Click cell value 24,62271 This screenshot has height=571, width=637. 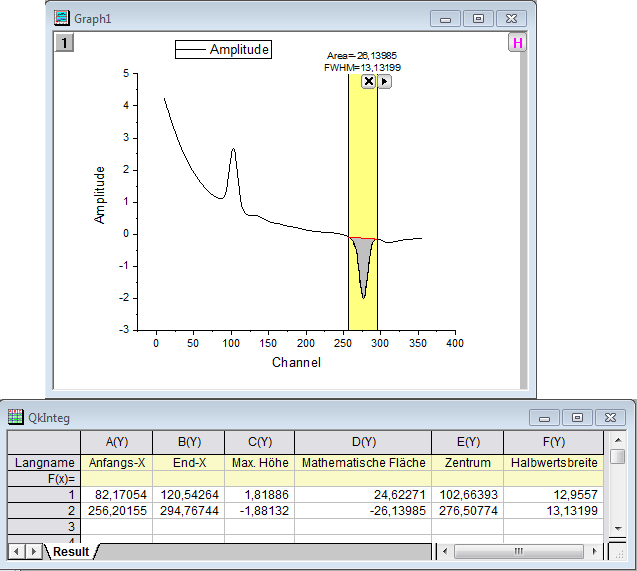tap(363, 495)
